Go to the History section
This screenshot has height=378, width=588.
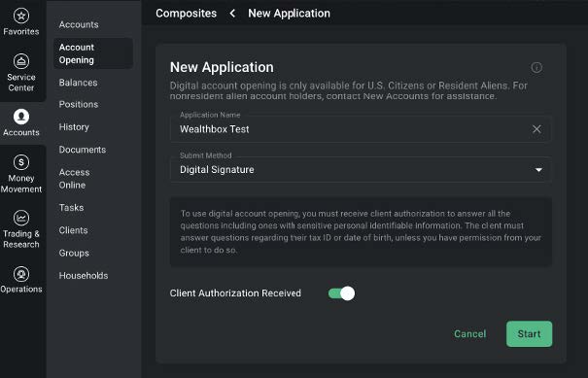(74, 127)
